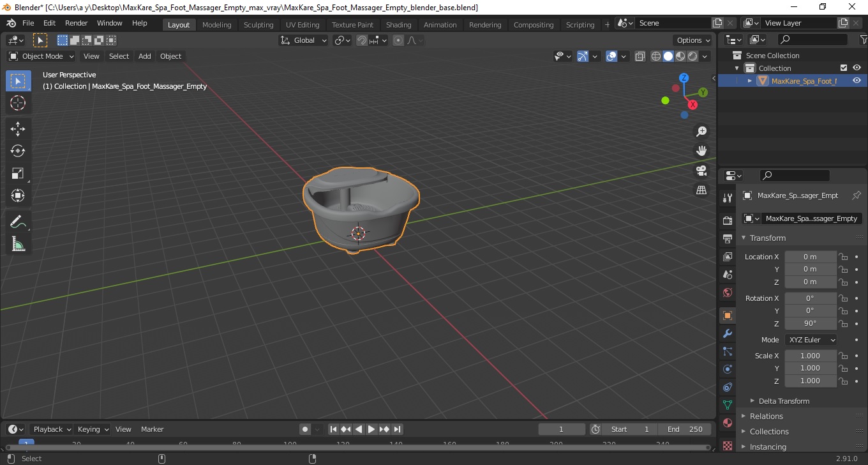This screenshot has height=465, width=868.
Task: Open the Global transform orientation dropdown
Action: [x=304, y=40]
